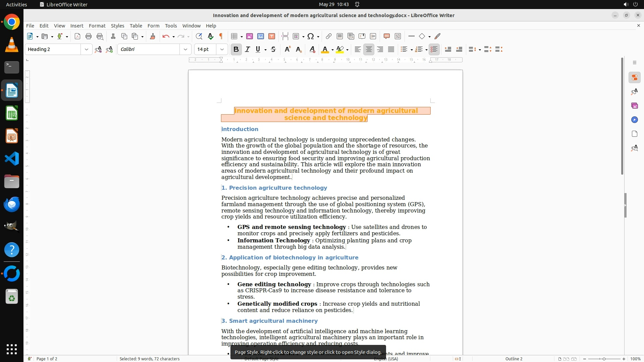Click the Export as PDF icon
The height and width of the screenshot is (362, 644).
[77, 36]
